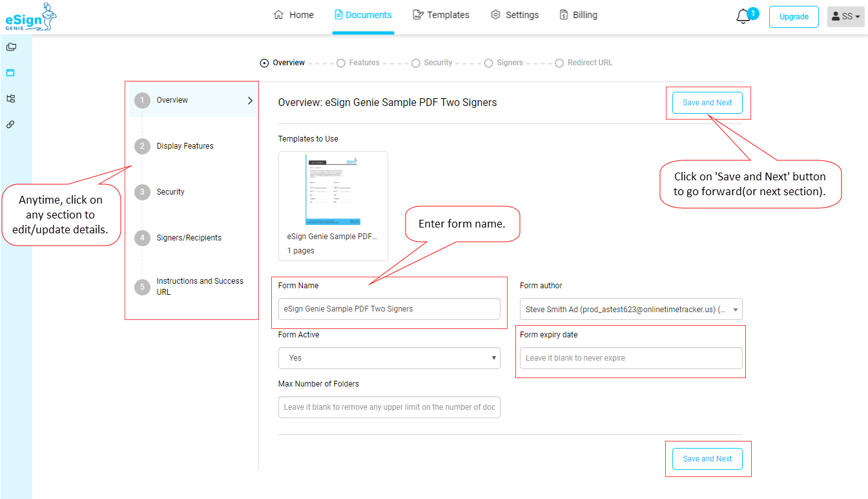Click the 'eSign Genie Sample PDF...' template name
868x499 pixels.
tap(332, 237)
